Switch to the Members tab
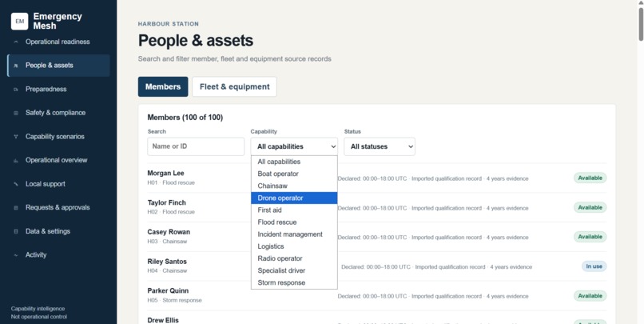 point(163,86)
